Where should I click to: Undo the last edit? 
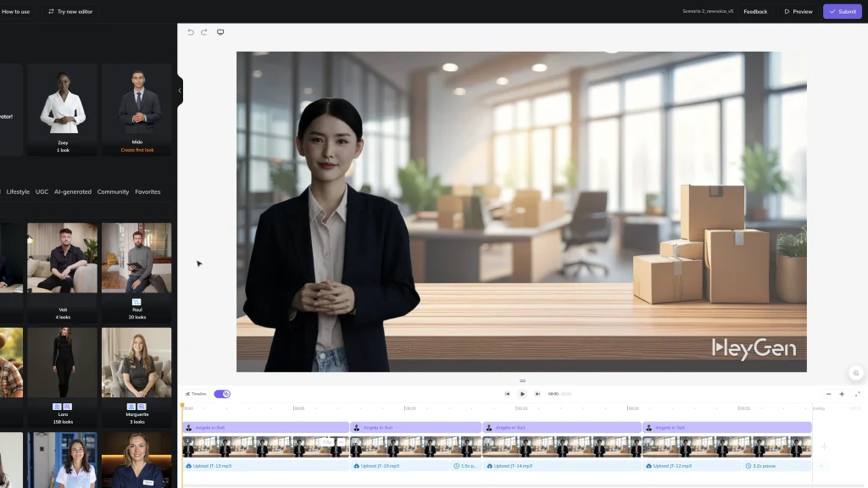pyautogui.click(x=190, y=31)
